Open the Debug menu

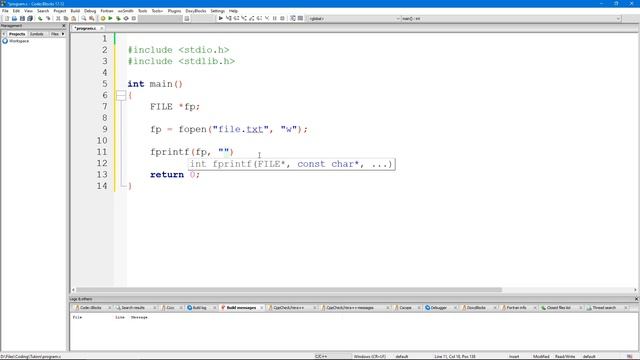tap(90, 11)
